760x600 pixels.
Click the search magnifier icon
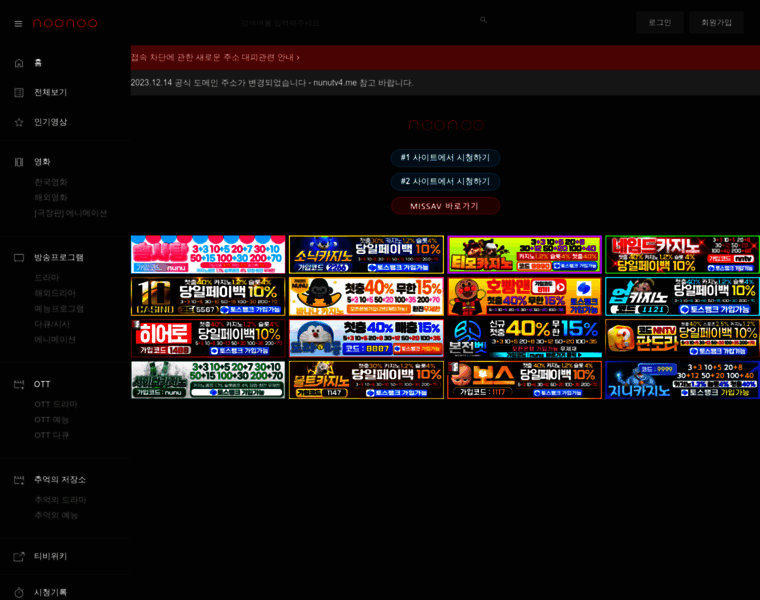coord(483,20)
